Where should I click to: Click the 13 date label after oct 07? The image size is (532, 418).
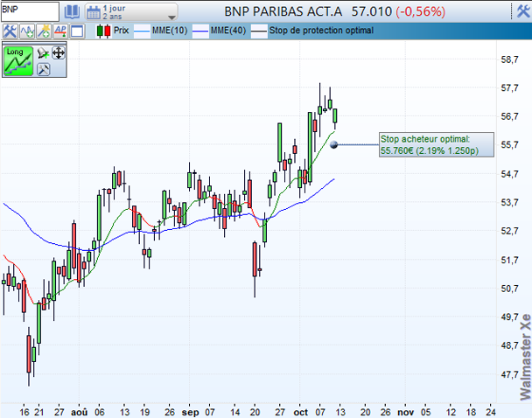pyautogui.click(x=340, y=412)
